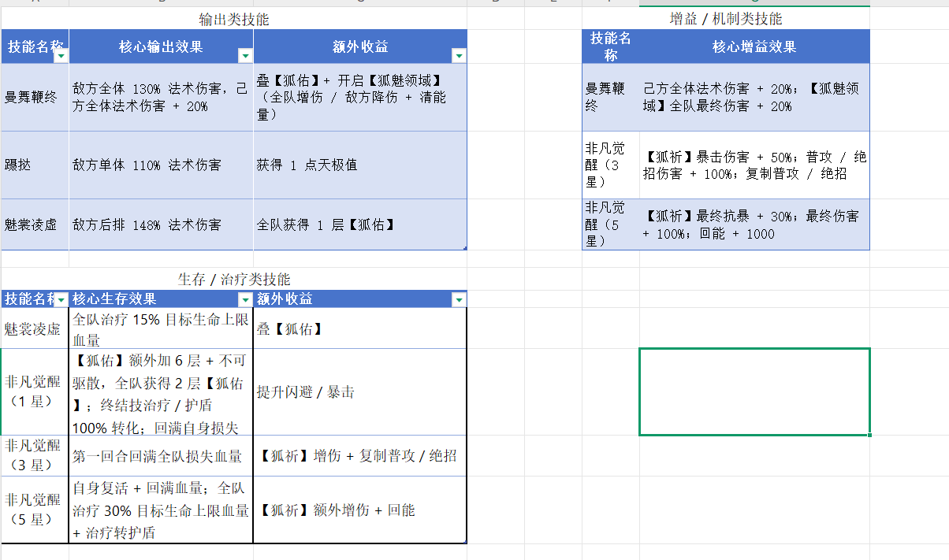Image resolution: width=949 pixels, height=560 pixels.
Task: Click the 【狐祈】额外增伤 + 回能 cell
Action: pyautogui.click(x=360, y=510)
